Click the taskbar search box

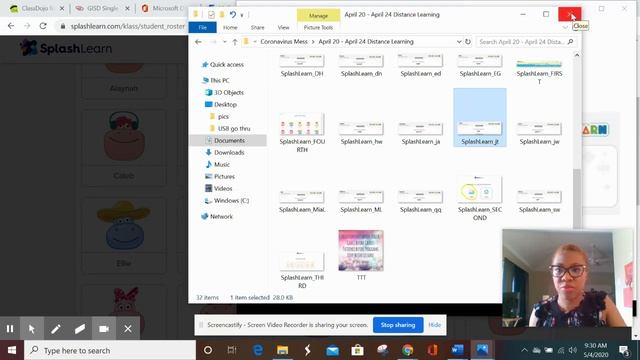click(110, 350)
